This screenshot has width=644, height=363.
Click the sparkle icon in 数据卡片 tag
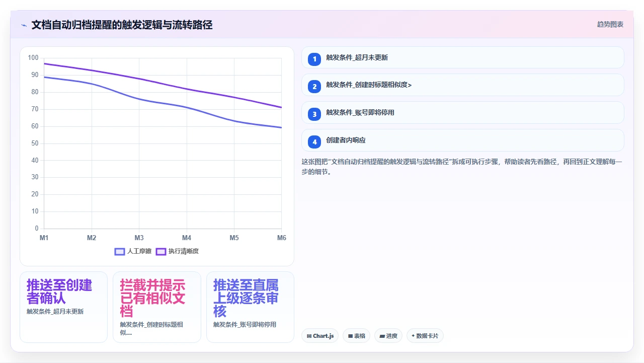point(413,336)
